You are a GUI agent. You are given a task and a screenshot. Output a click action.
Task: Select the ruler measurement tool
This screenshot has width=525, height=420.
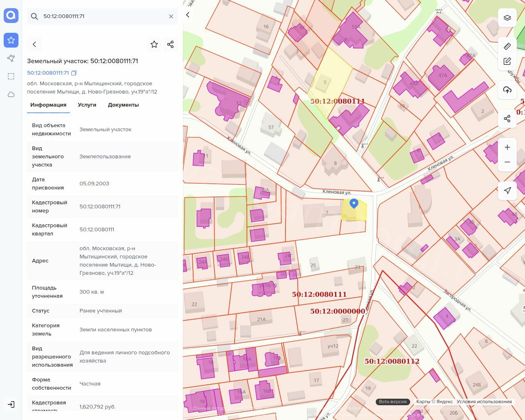pyautogui.click(x=507, y=46)
